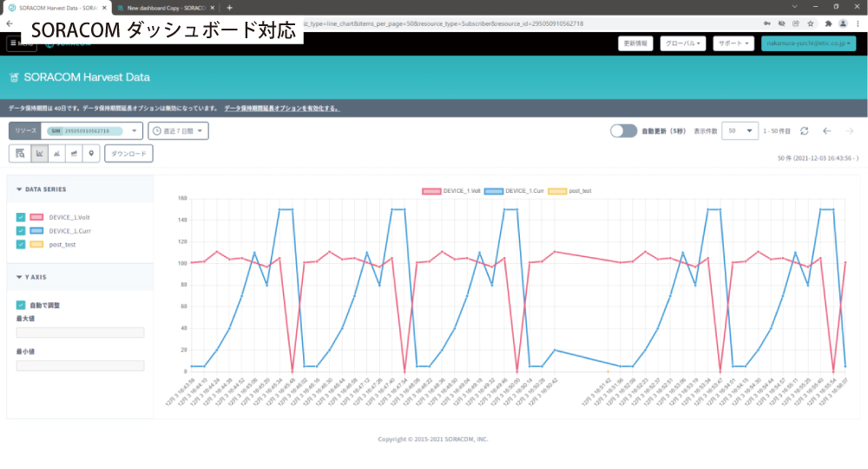The width and height of the screenshot is (868, 469).
Task: Click the Y axis minimum value field
Action: coord(80,366)
